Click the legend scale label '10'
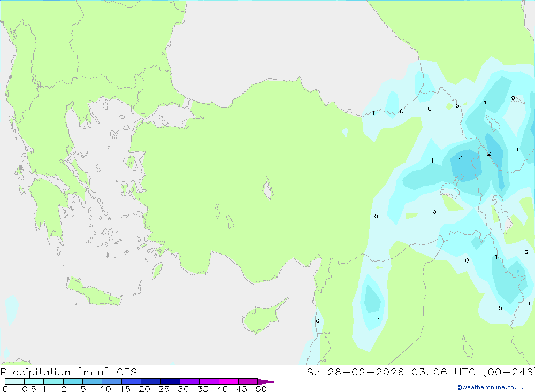This screenshot has height=392, width=535. (106, 389)
